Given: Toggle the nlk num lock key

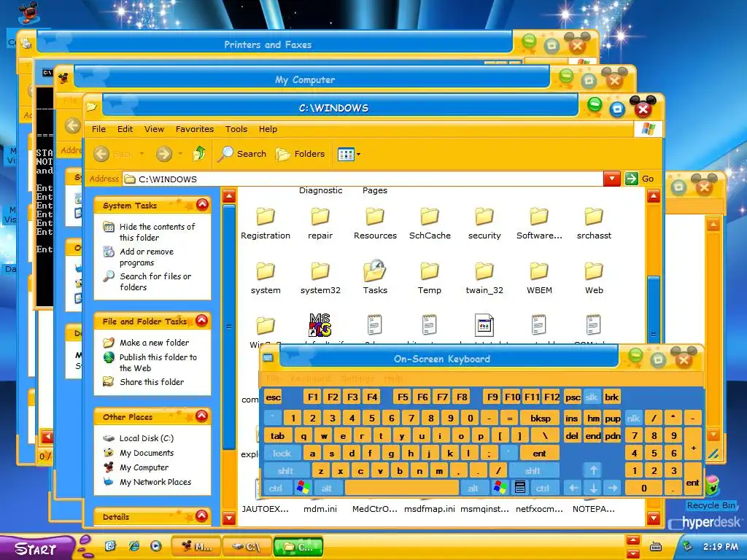Looking at the screenshot, I should coord(633,418).
